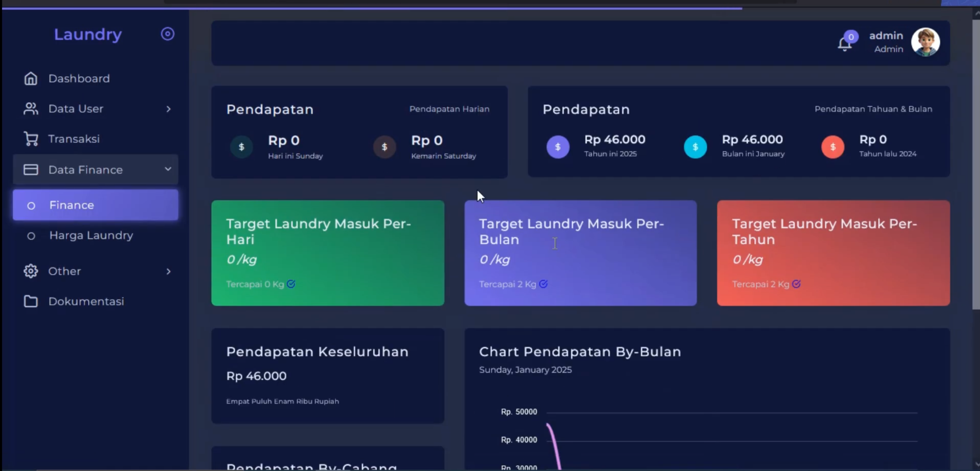Open the Dokumentasi menu label
Image resolution: width=980 pixels, height=471 pixels.
[86, 301]
